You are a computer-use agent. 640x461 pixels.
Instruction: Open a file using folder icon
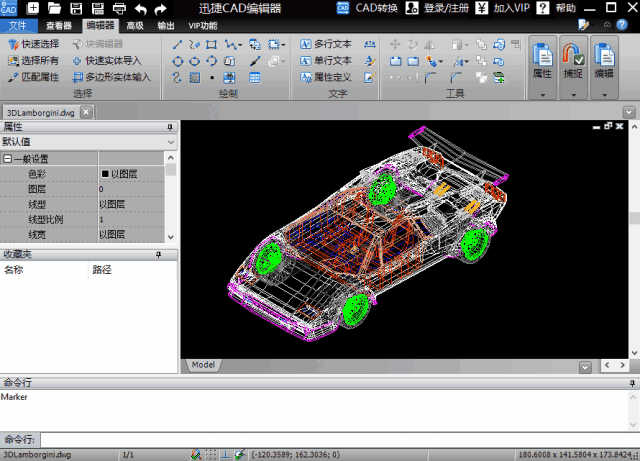coord(54,8)
